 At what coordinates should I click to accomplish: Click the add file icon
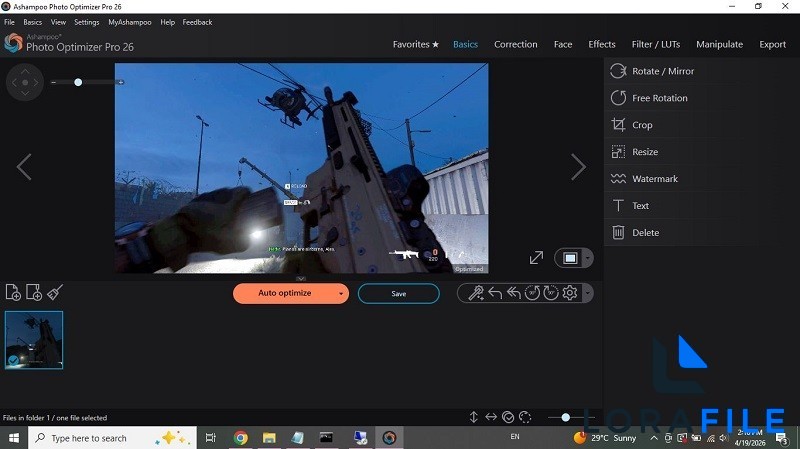[x=13, y=292]
